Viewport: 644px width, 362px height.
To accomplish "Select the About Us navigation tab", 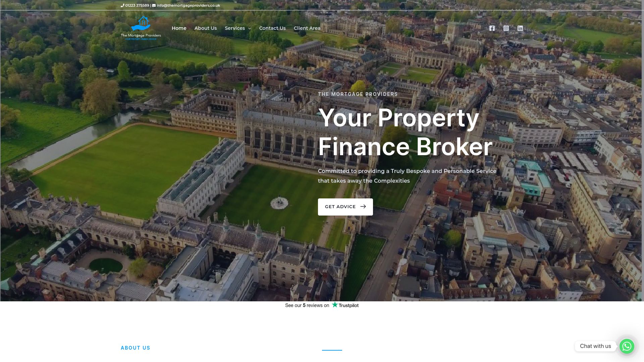I will (205, 28).
